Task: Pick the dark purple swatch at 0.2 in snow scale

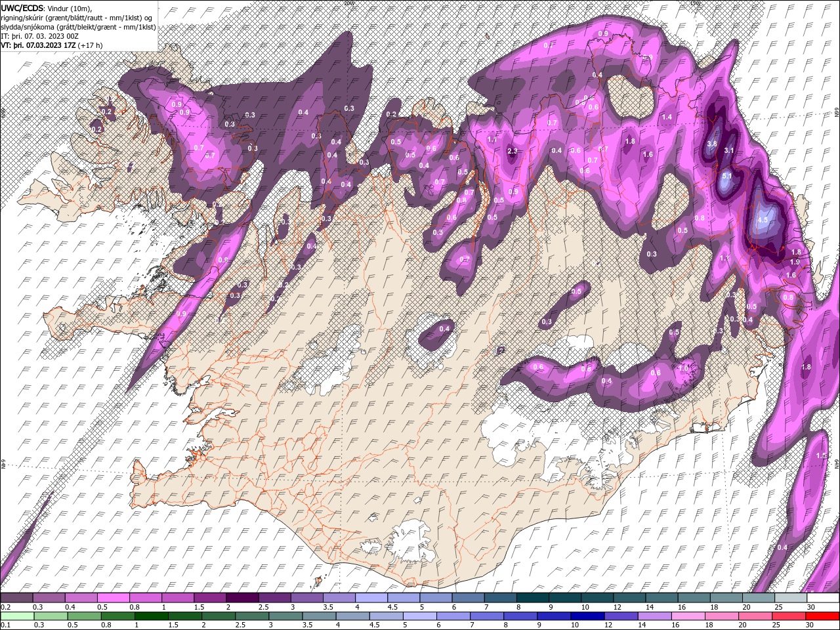Action: [16, 598]
